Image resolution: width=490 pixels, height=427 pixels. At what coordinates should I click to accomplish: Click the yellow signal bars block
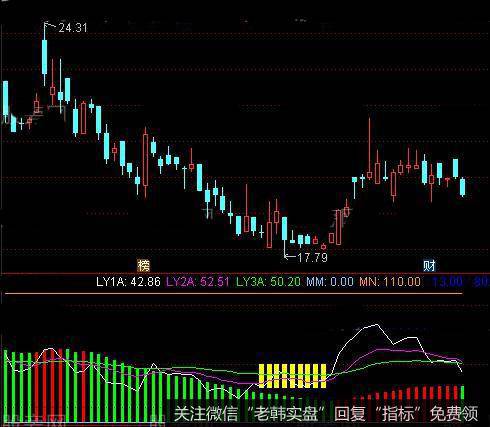click(x=292, y=376)
